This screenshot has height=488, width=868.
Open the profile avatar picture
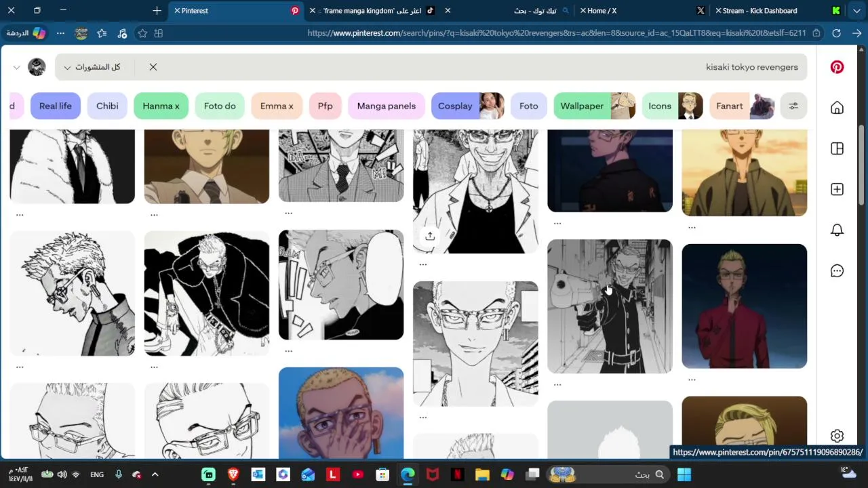point(37,67)
